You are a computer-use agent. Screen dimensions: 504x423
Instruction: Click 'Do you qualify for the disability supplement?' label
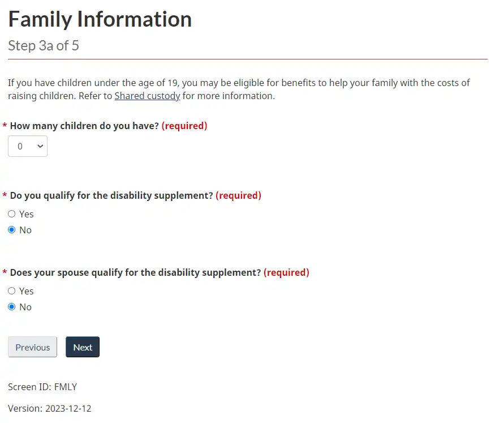click(111, 195)
